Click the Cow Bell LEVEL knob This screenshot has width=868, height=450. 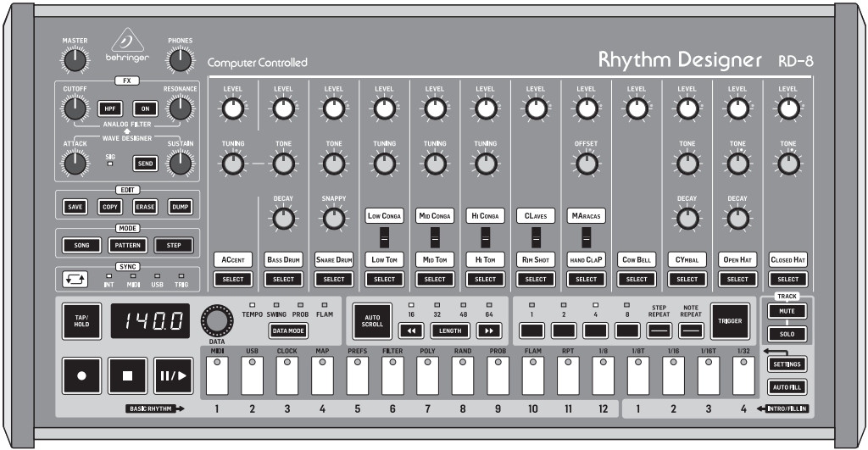click(x=637, y=109)
